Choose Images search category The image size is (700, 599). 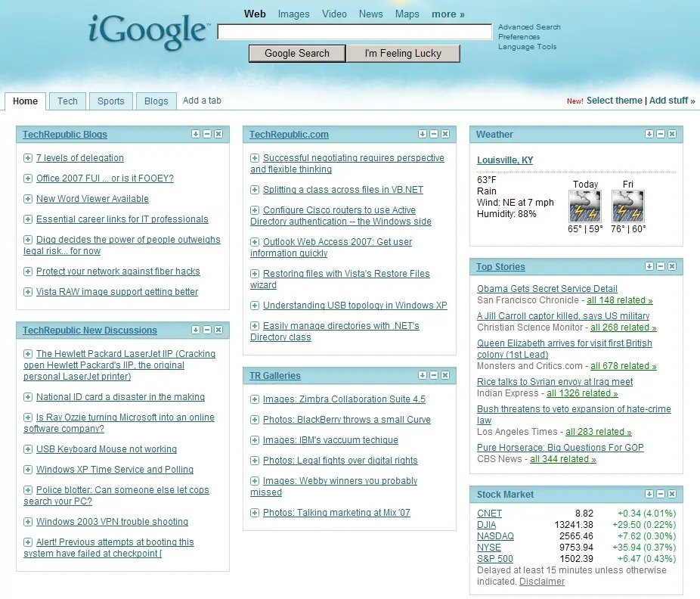pyautogui.click(x=293, y=14)
